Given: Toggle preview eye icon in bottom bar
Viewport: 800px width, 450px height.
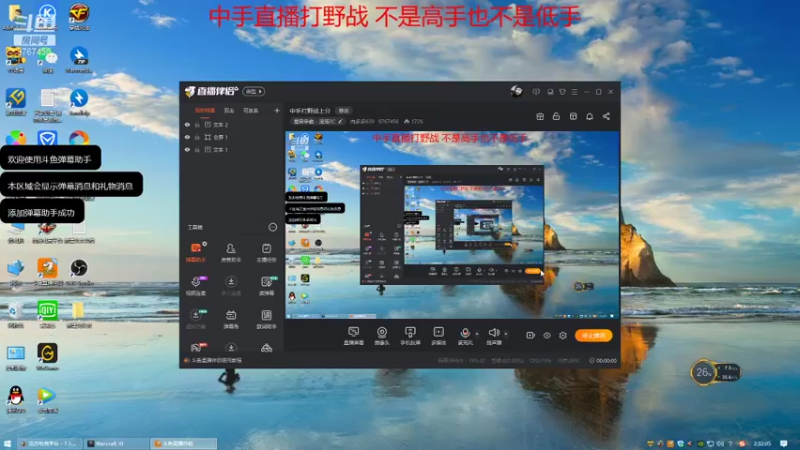Looking at the screenshot, I should tap(547, 335).
